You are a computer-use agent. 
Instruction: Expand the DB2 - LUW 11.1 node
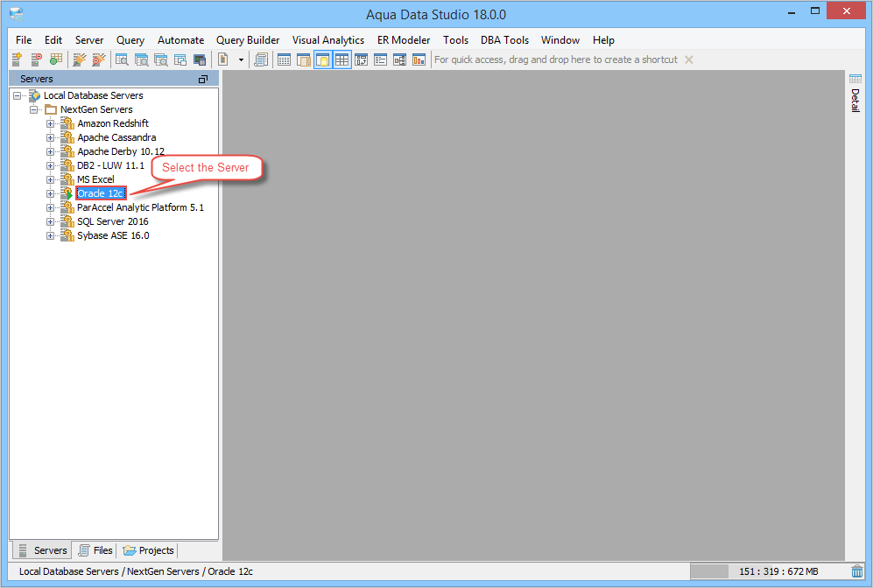click(50, 165)
